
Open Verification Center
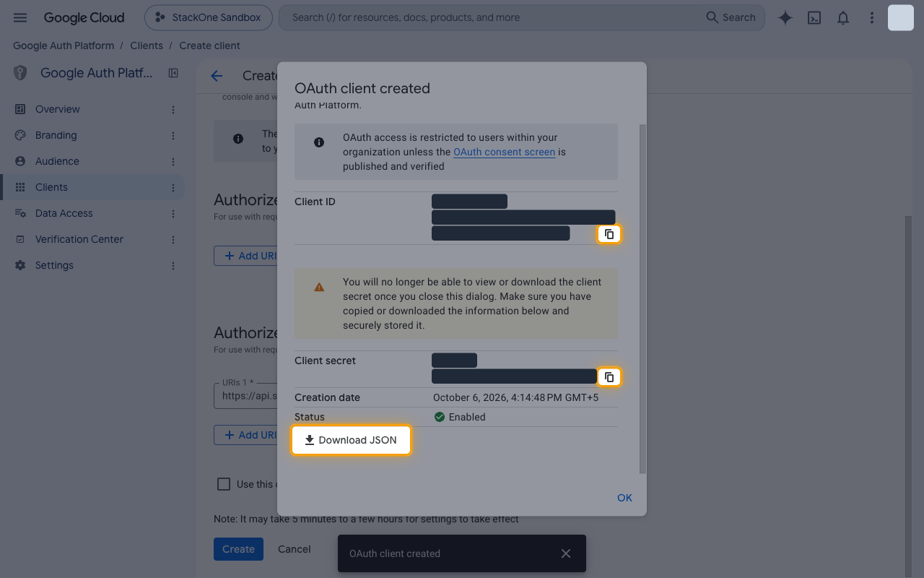coord(92,239)
